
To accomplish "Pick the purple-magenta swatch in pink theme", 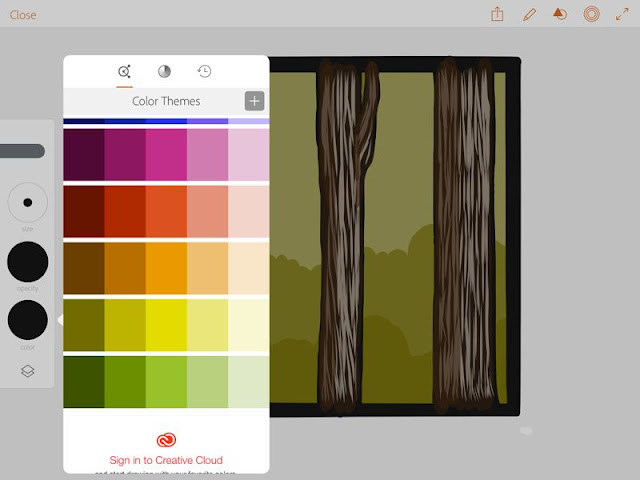I will [125, 155].
